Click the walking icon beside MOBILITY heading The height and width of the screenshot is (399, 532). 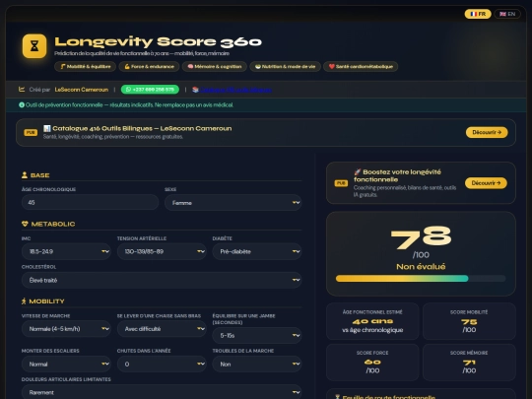coord(24,300)
